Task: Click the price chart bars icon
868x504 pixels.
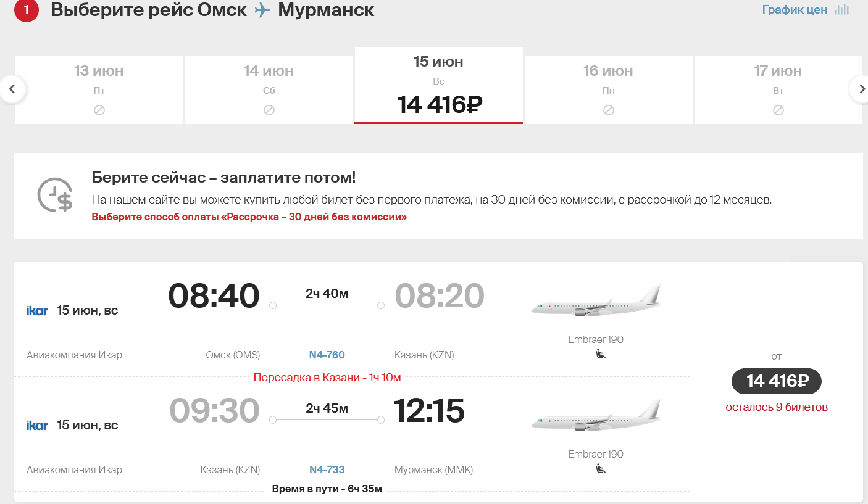Action: 841,10
